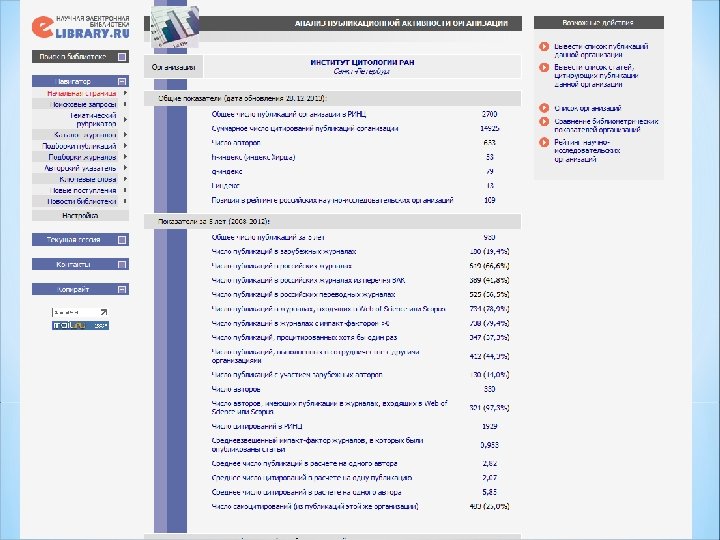The image size is (720, 540).
Task: Open 'Рейтинг научно-исследовательских организаций' link
Action: (587, 151)
